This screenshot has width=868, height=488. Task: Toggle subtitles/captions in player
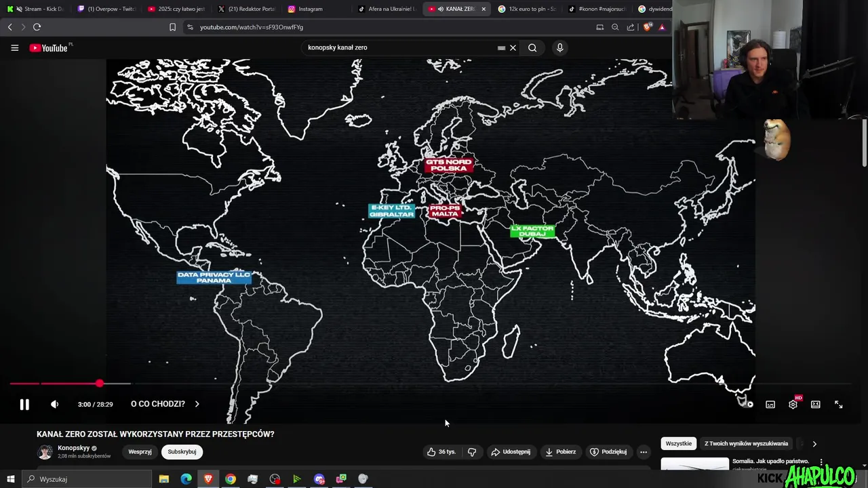pos(770,405)
